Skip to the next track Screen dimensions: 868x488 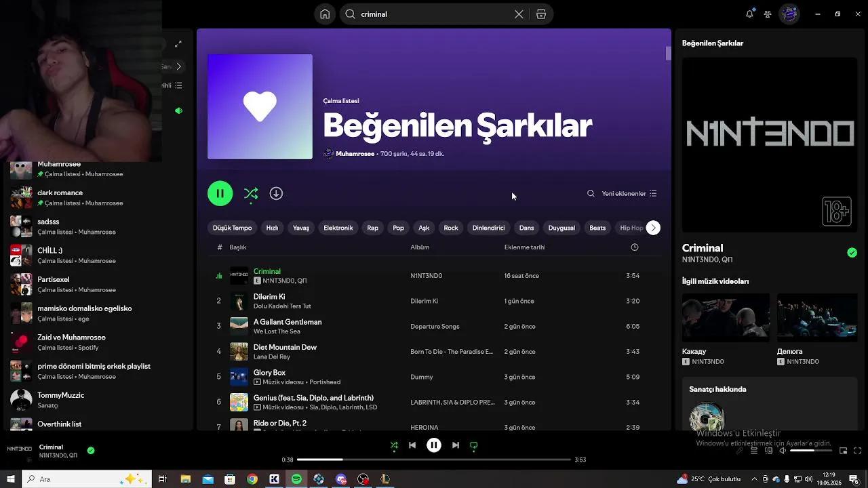click(x=456, y=445)
